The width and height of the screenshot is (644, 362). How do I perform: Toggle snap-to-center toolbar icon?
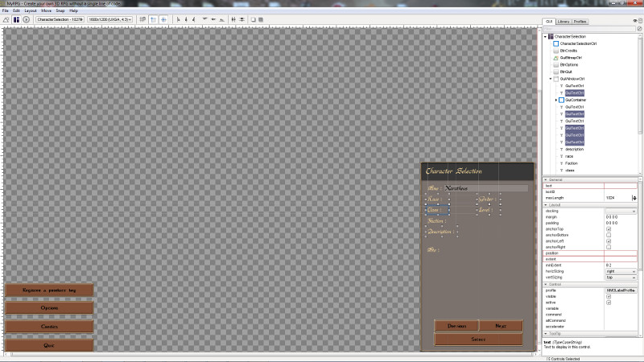point(163,19)
